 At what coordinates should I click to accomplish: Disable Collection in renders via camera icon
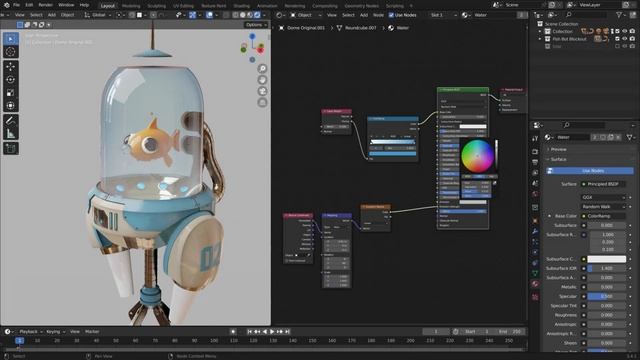(632, 31)
